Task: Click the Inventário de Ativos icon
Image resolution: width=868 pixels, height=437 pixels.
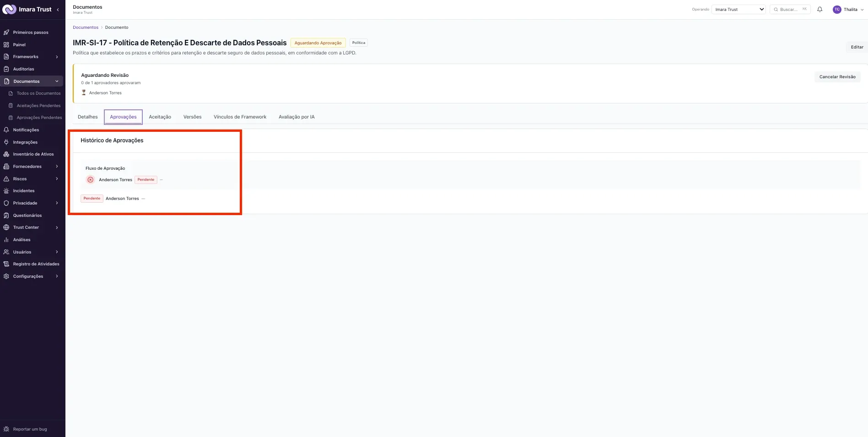Action: coord(6,154)
